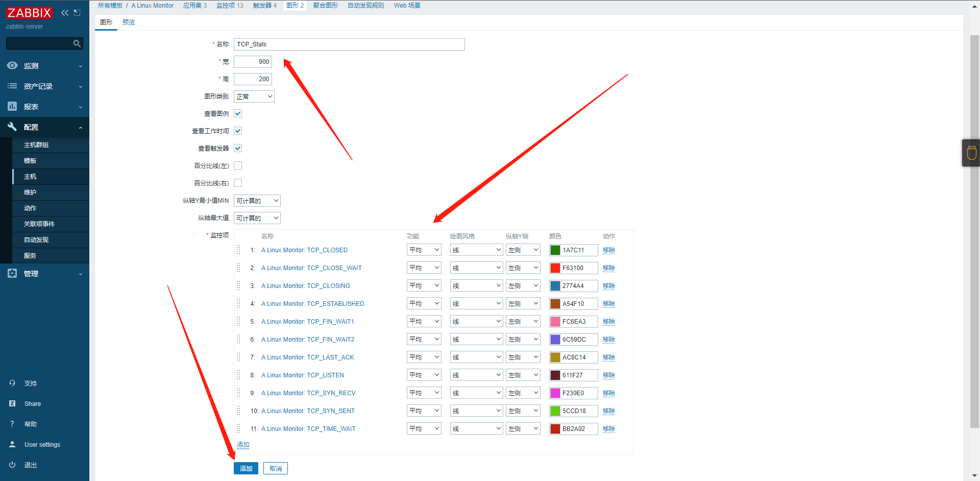The width and height of the screenshot is (980, 481).
Task: Grab the drag handle of TCP_CLOSING row
Action: 238,285
